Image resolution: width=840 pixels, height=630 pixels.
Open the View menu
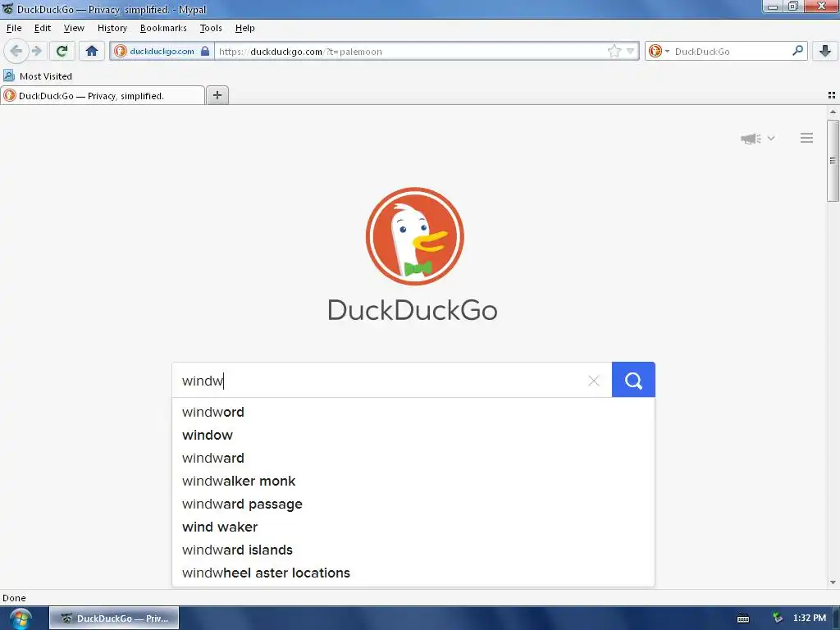pos(74,28)
